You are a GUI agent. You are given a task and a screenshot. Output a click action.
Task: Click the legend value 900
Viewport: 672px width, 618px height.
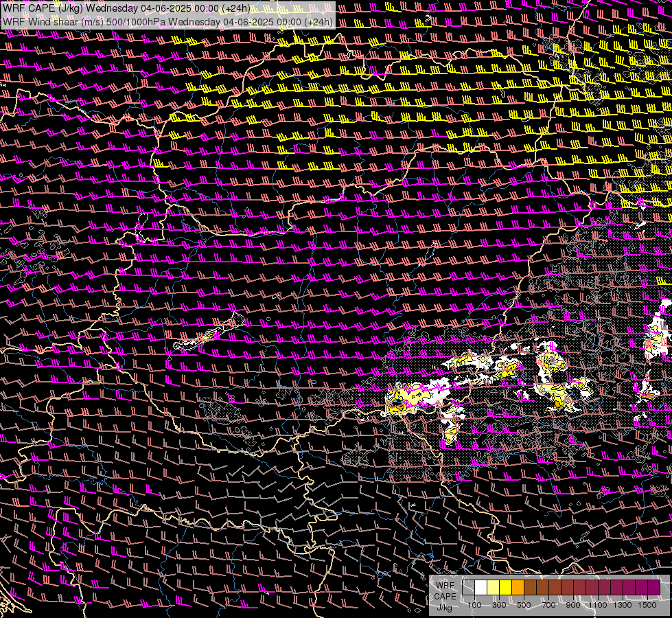pos(573,605)
